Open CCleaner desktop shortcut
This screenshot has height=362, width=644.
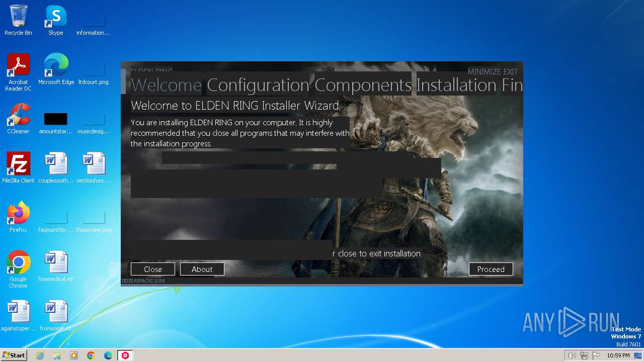coord(18,119)
